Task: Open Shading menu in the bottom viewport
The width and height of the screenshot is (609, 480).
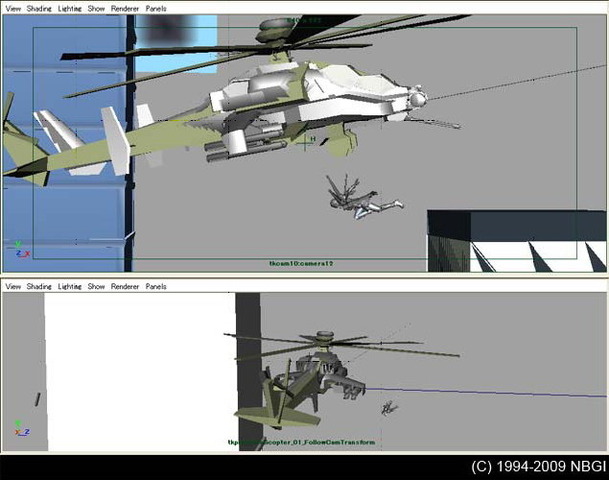Action: point(41,286)
